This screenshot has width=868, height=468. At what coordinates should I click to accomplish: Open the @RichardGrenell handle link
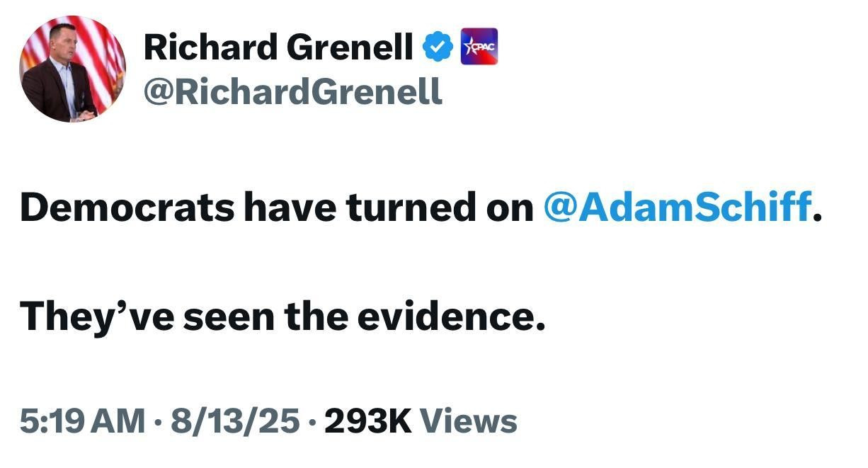tap(292, 91)
